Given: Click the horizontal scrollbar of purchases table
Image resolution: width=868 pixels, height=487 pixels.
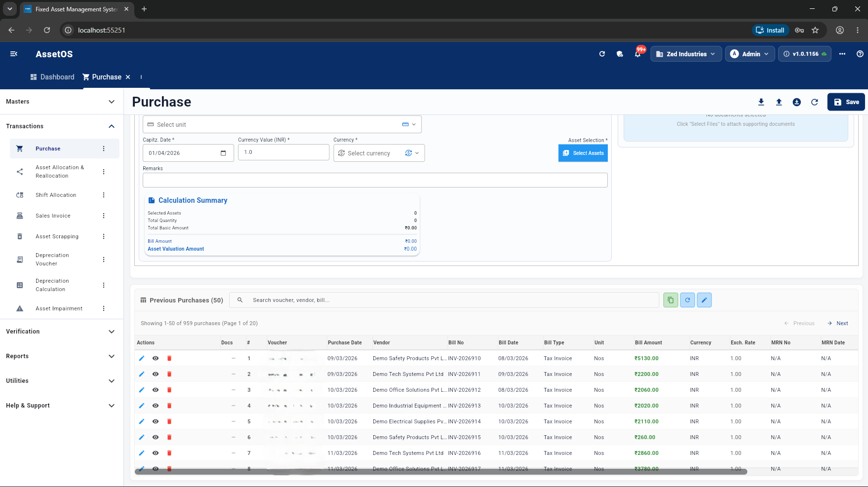Looking at the screenshot, I should pyautogui.click(x=441, y=472).
